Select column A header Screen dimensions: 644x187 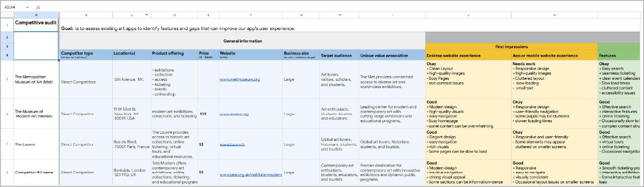point(36,16)
